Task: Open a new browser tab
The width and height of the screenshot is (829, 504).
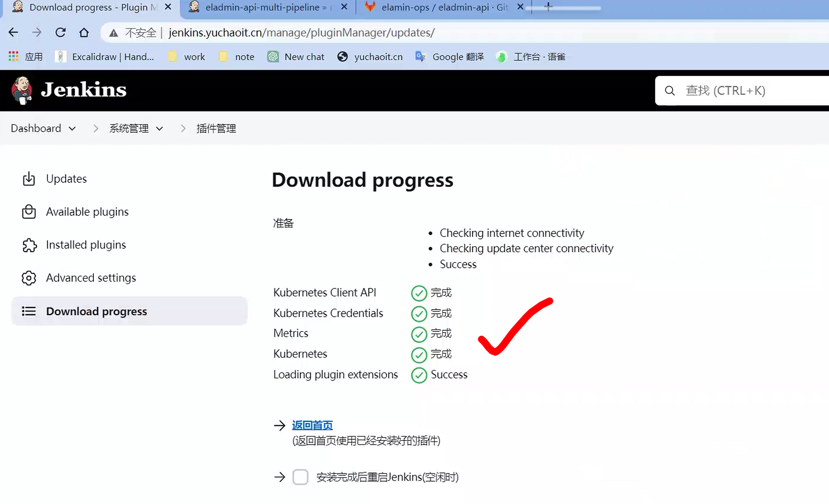Action: pyautogui.click(x=549, y=6)
